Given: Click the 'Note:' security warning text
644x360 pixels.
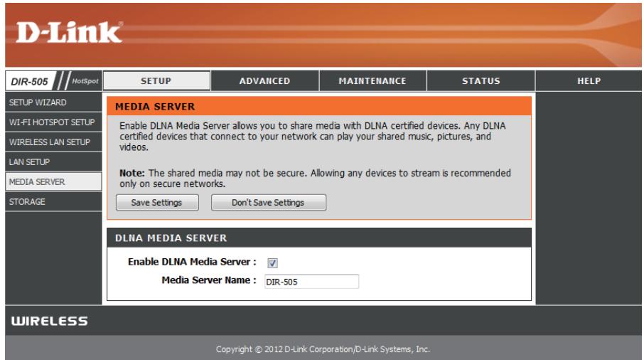Looking at the screenshot, I should (x=315, y=179).
